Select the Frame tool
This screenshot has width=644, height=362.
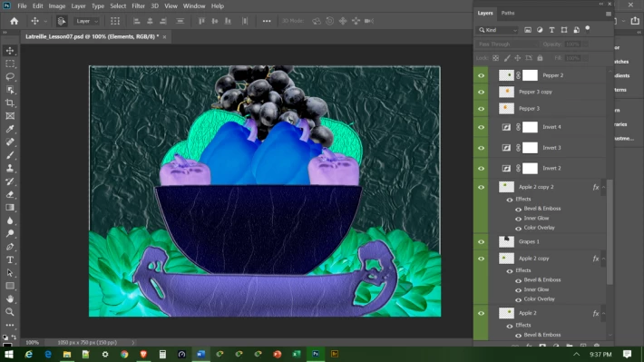click(10, 116)
